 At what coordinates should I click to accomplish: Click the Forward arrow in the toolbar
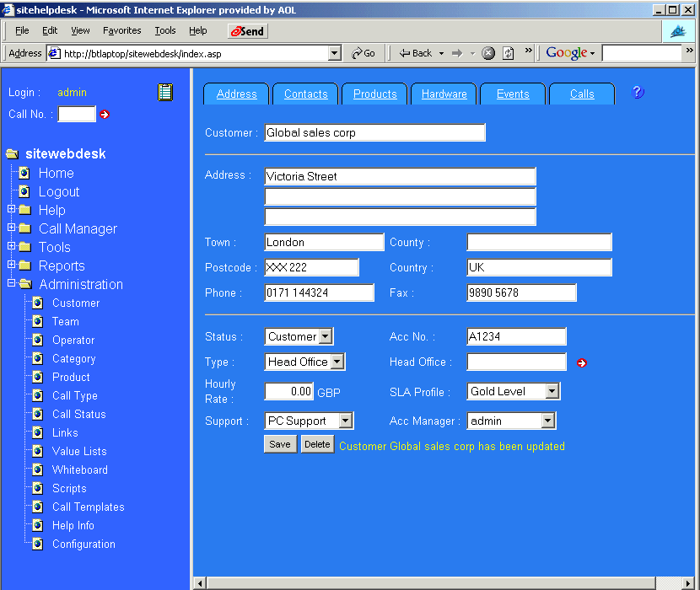[x=457, y=54]
